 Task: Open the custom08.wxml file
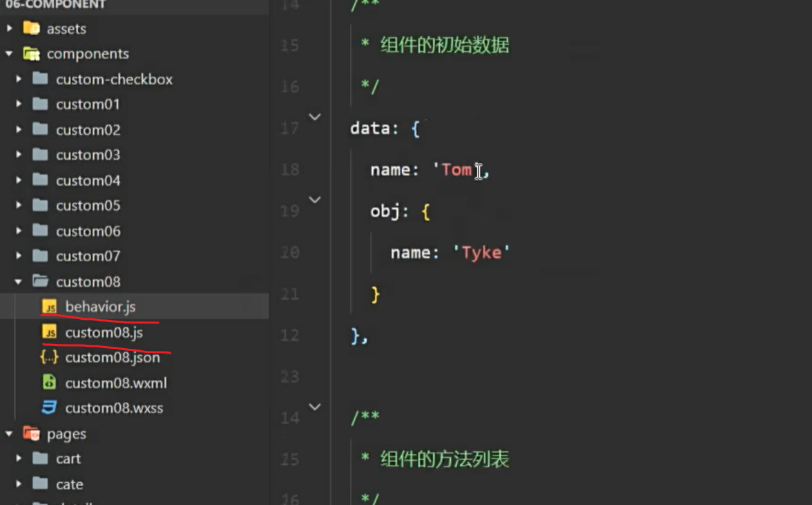pos(115,383)
